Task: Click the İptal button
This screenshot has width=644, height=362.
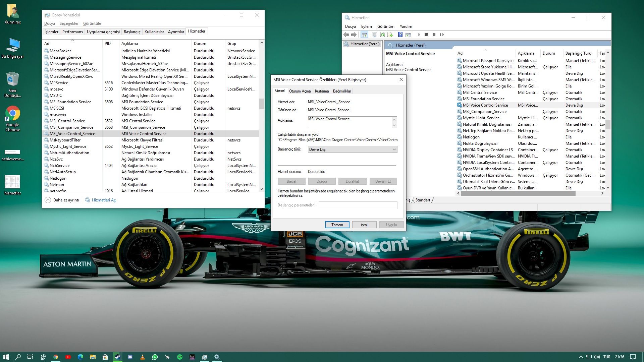Action: click(x=364, y=225)
